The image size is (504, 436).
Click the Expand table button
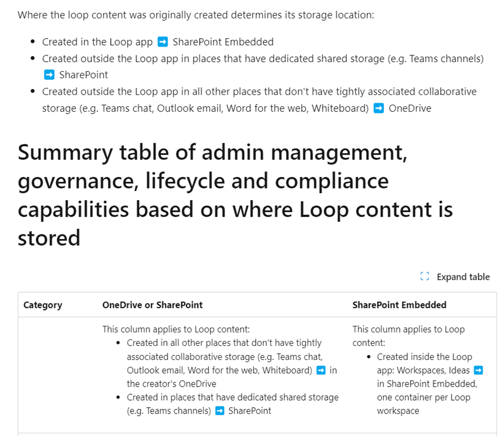coord(455,277)
